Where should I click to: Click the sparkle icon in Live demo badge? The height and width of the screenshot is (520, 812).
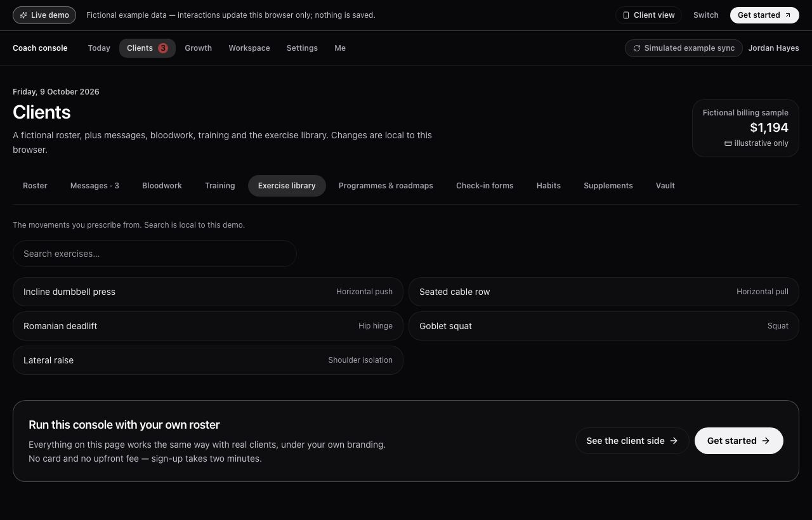tap(23, 15)
